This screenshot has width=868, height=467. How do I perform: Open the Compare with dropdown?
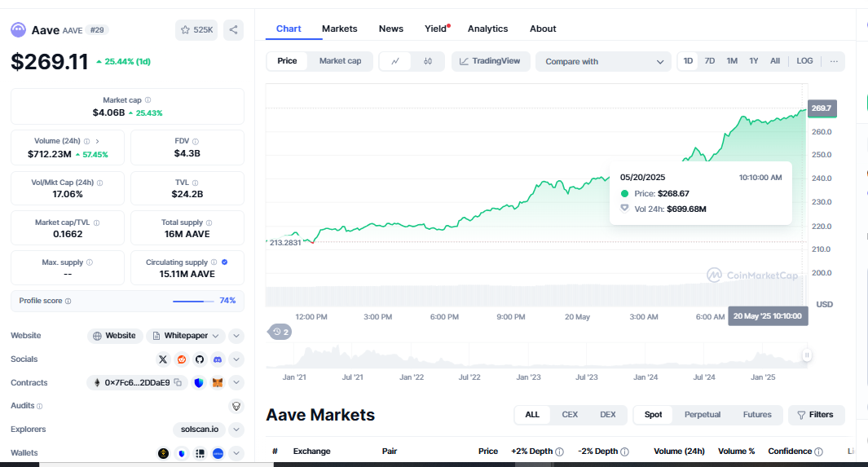click(603, 61)
